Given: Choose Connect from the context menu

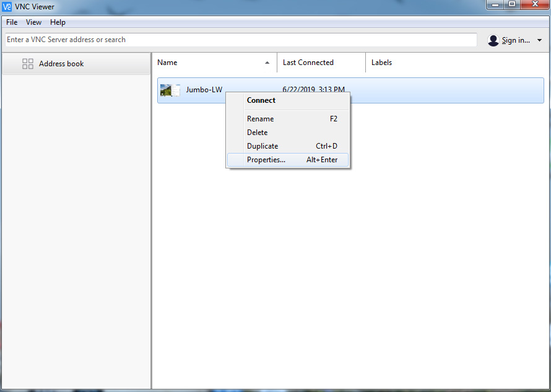Looking at the screenshot, I should tap(261, 100).
